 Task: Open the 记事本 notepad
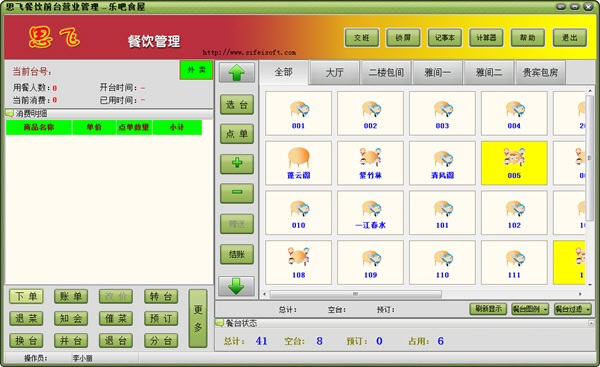[x=445, y=38]
